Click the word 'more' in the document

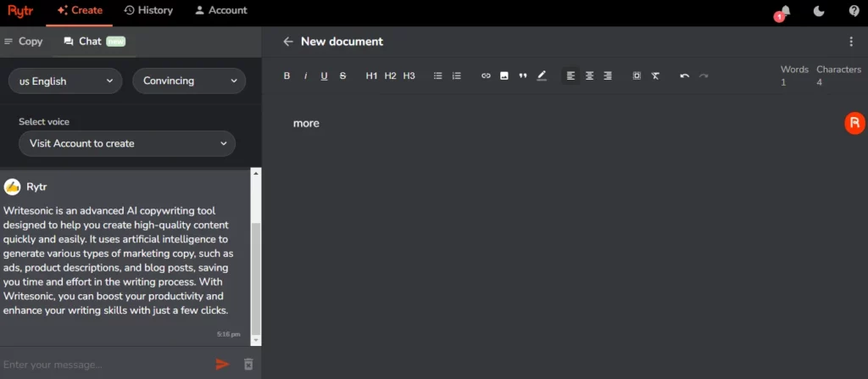coord(306,124)
